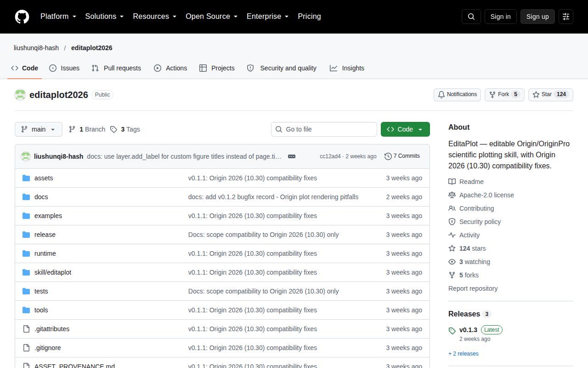588x368 pixels.
Task: Open the release folder commit message link
Action: [263, 235]
